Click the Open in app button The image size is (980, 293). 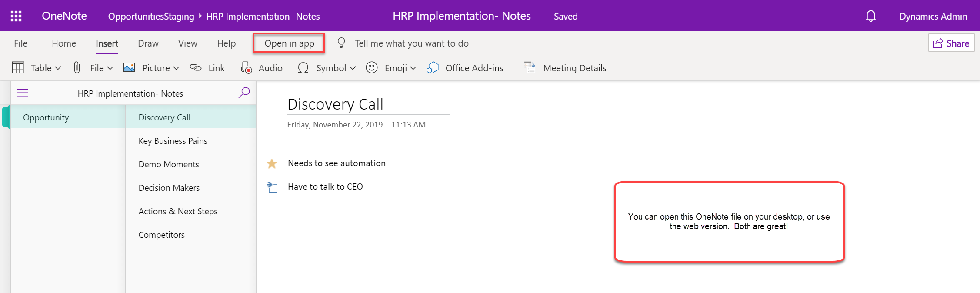(289, 43)
